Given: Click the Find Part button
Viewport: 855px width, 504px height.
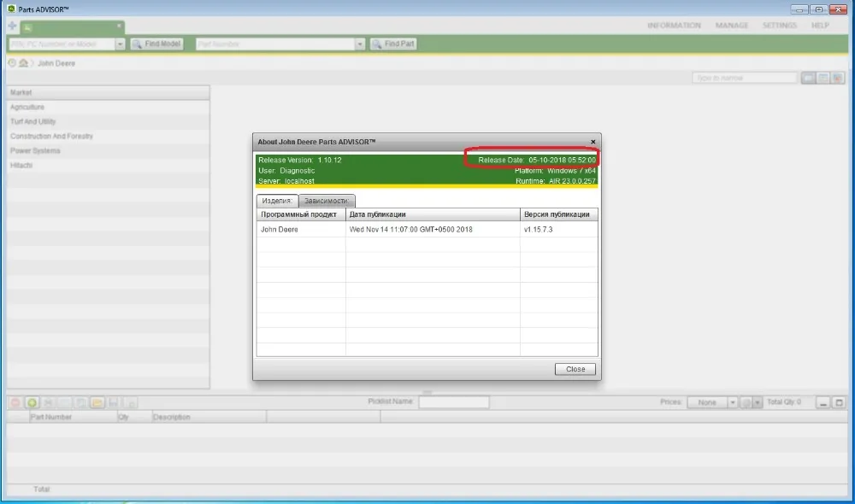Looking at the screenshot, I should (393, 44).
